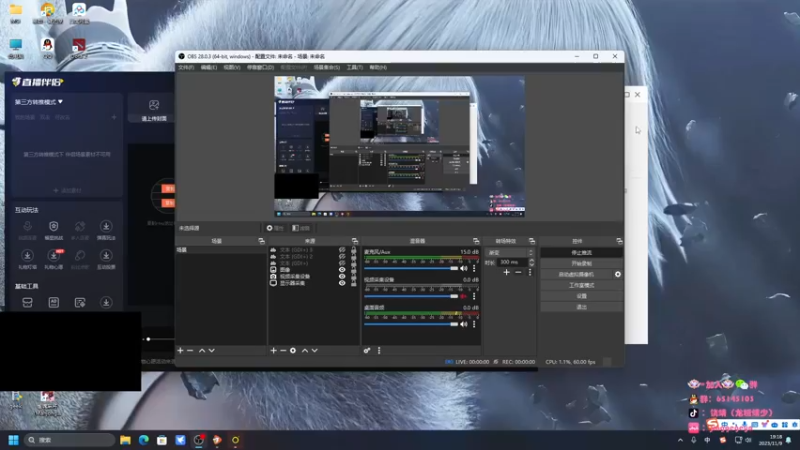Open the 停靠窗口(D) menu
The width and height of the screenshot is (800, 450).
[x=261, y=67]
